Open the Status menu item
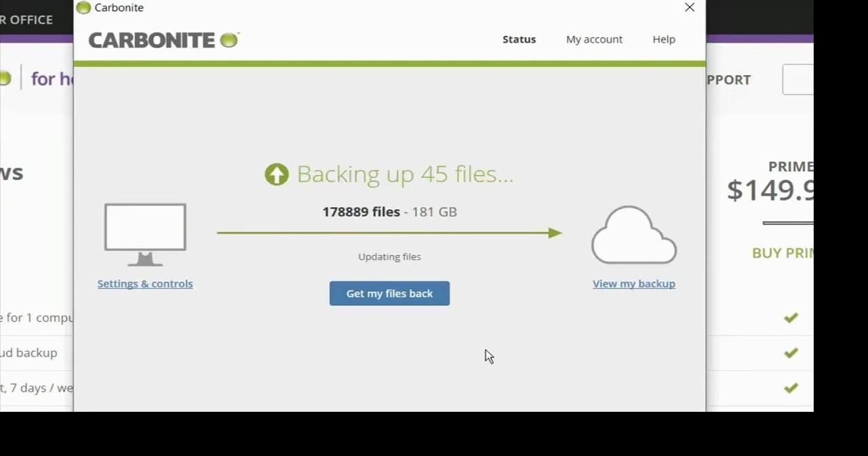 click(x=519, y=39)
